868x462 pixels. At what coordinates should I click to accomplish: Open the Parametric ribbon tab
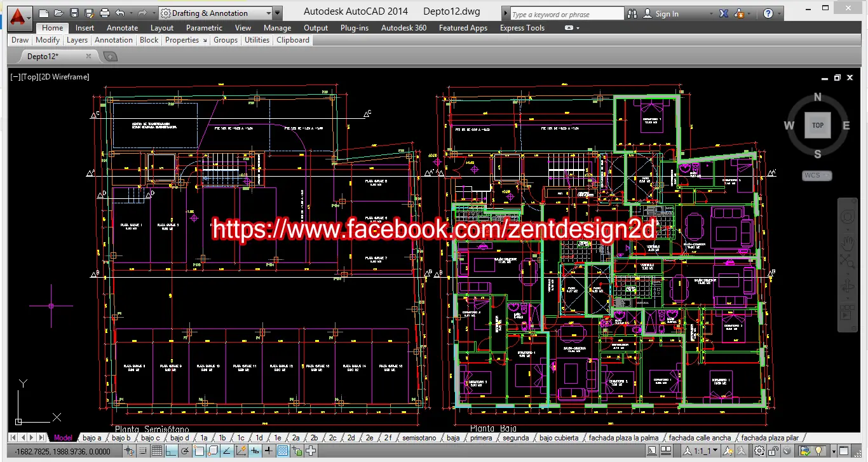tap(204, 28)
